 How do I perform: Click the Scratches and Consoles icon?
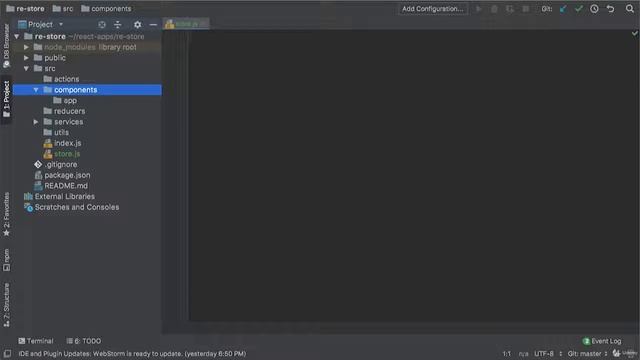pyautogui.click(x=28, y=207)
